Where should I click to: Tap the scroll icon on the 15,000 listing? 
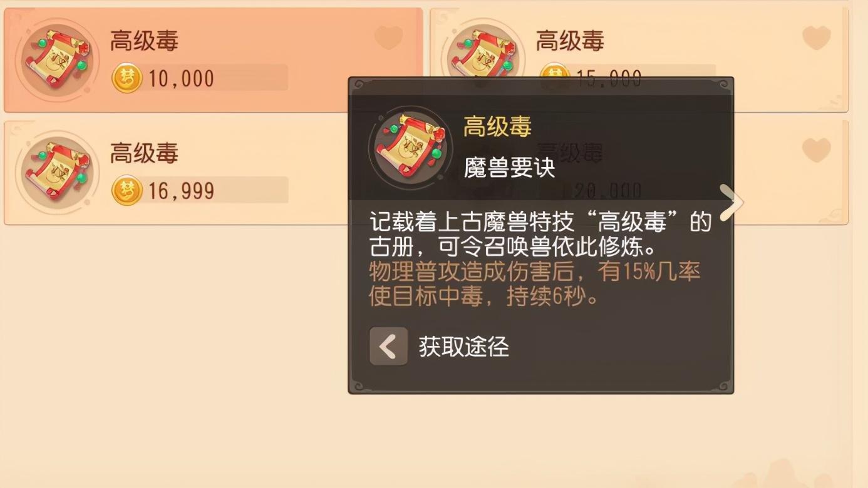[x=483, y=53]
